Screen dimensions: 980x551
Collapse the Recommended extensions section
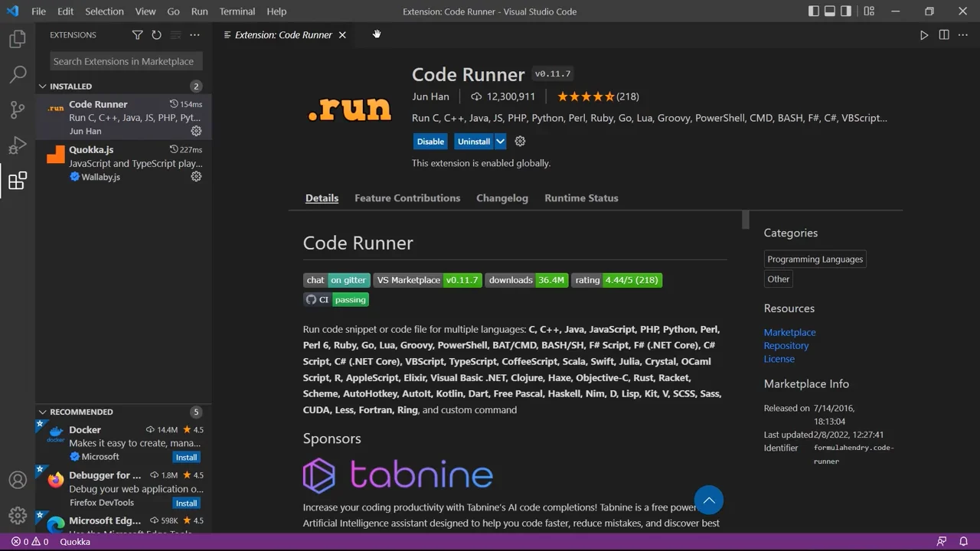point(43,412)
